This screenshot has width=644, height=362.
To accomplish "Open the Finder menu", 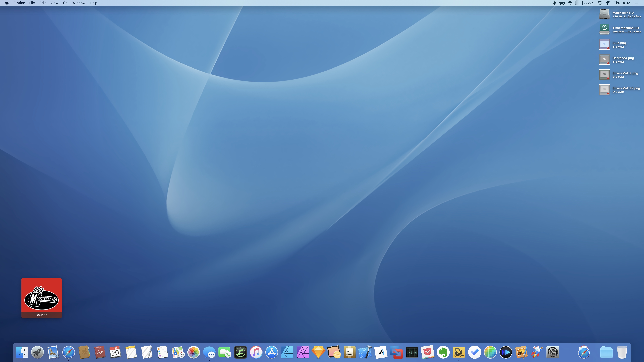I will pos(19,3).
